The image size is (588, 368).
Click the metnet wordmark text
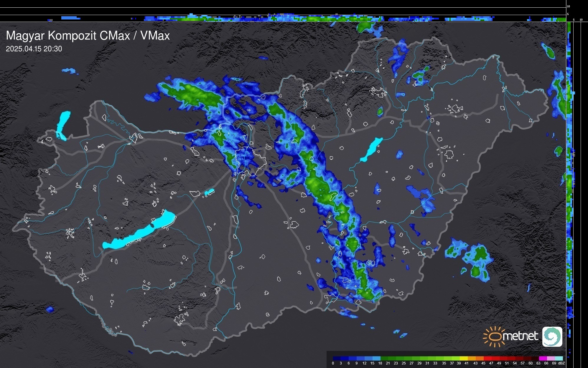tap(520, 336)
